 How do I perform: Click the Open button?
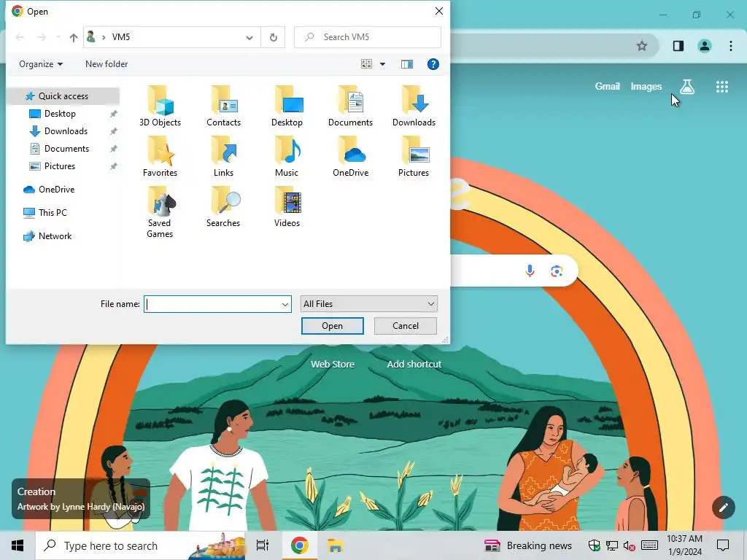333,326
